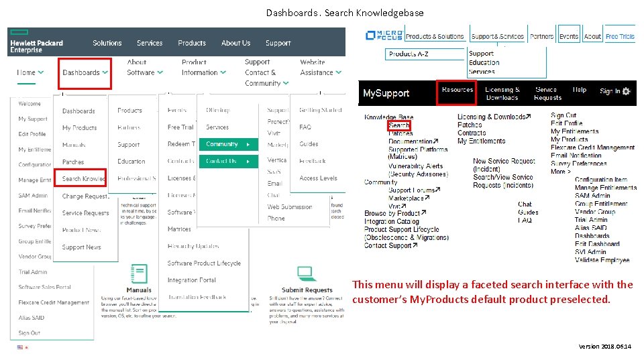Select Trial Admin in Home menu
The height and width of the screenshot is (362, 644).
(32, 271)
